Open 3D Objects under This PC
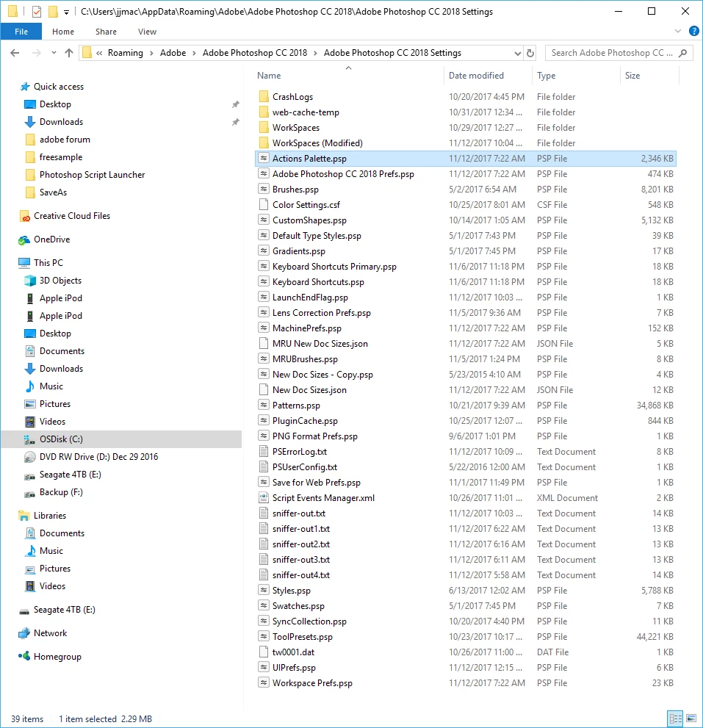The width and height of the screenshot is (703, 728). click(x=60, y=281)
